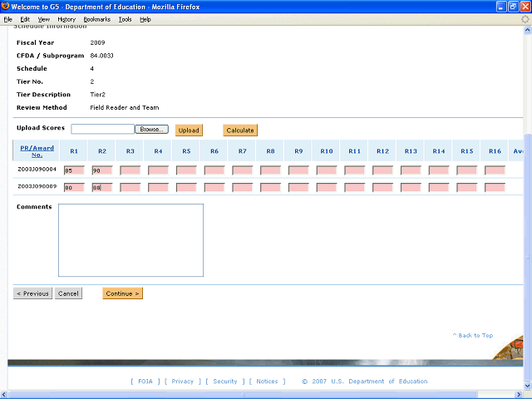The height and width of the screenshot is (399, 532).
Task: Click the R16 score field for Z003J090009
Action: click(495, 187)
